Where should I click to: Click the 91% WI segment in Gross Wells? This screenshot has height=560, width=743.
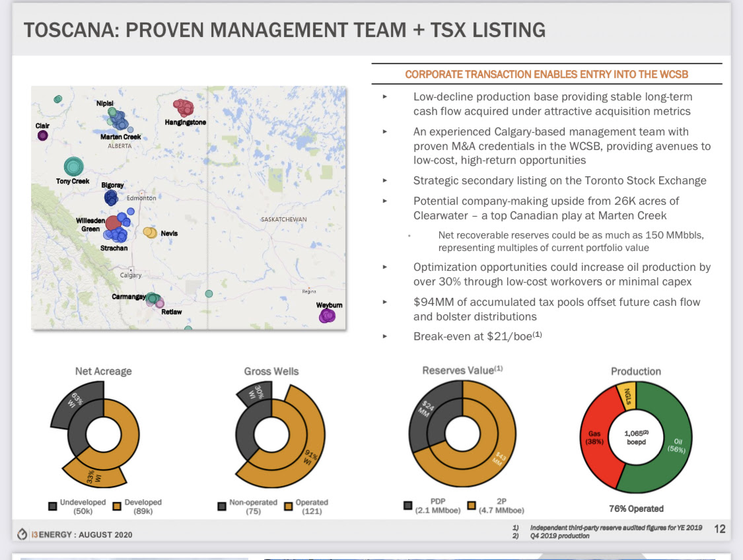pos(310,457)
